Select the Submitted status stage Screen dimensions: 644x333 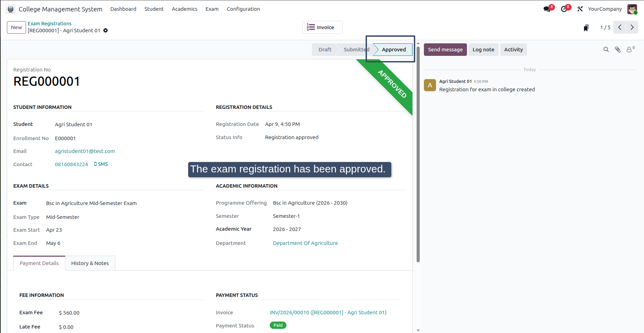356,50
